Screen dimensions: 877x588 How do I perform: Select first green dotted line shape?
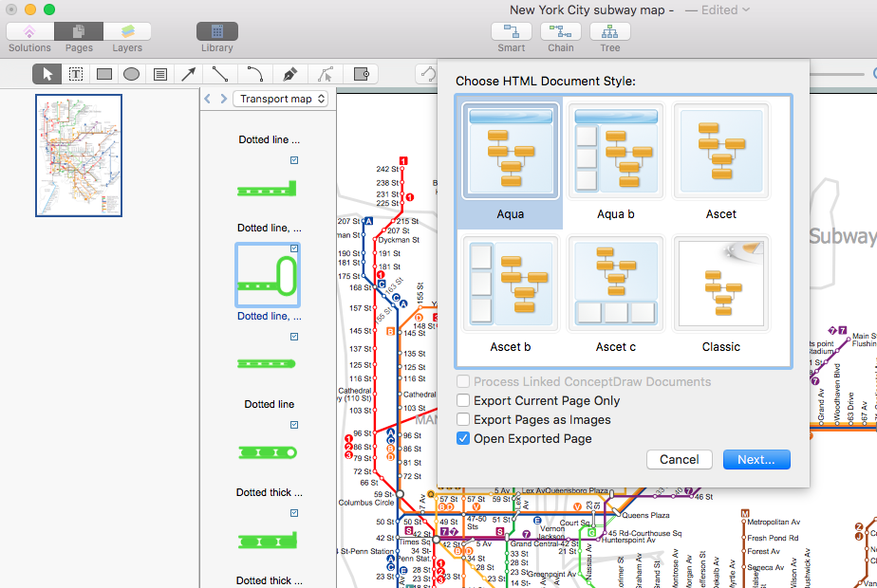pos(267,189)
